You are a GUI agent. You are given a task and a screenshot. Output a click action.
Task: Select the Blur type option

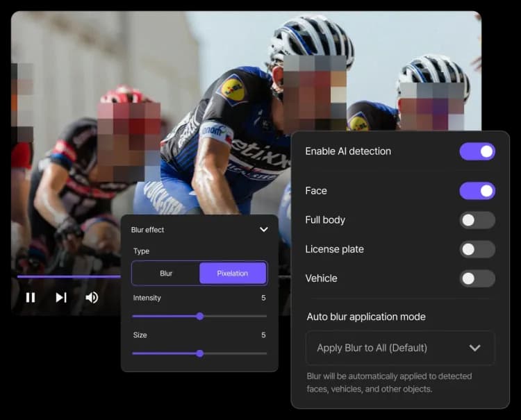[x=166, y=274]
